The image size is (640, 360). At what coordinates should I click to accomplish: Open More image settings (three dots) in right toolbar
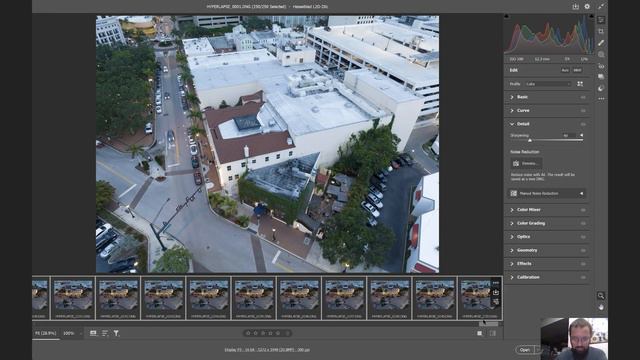(x=601, y=99)
